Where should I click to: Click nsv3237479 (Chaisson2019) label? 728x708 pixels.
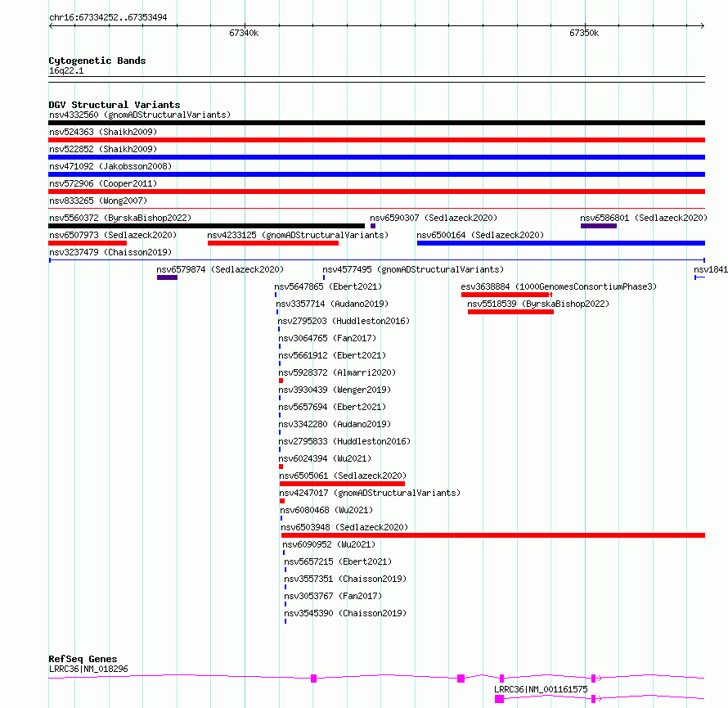point(110,252)
